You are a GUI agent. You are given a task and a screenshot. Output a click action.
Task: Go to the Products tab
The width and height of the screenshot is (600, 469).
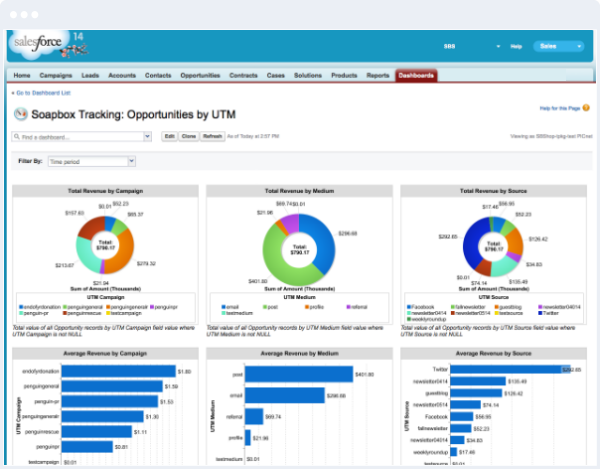pyautogui.click(x=344, y=75)
